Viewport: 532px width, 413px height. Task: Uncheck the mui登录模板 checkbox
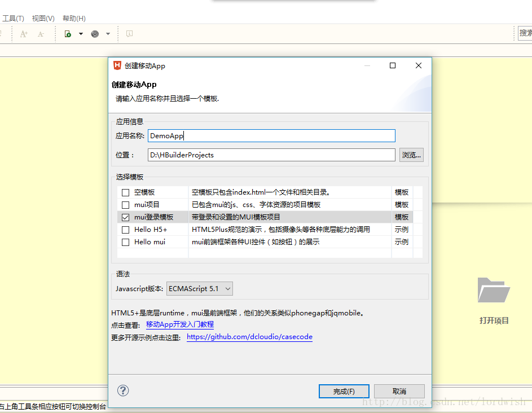126,218
